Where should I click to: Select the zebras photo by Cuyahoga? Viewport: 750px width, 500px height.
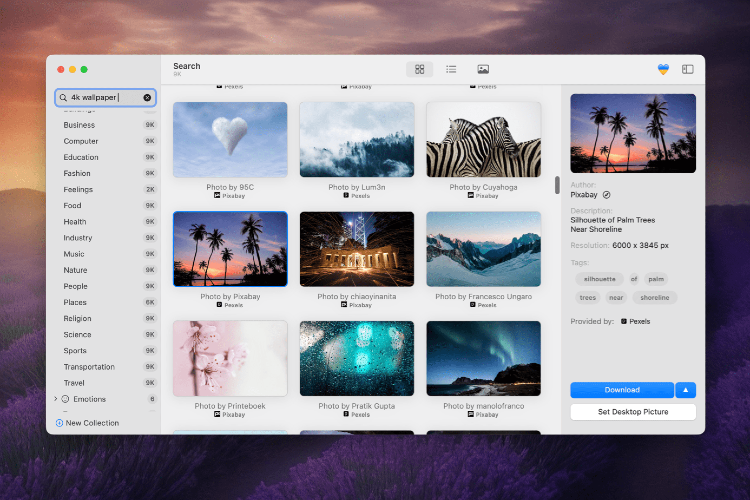(x=484, y=139)
